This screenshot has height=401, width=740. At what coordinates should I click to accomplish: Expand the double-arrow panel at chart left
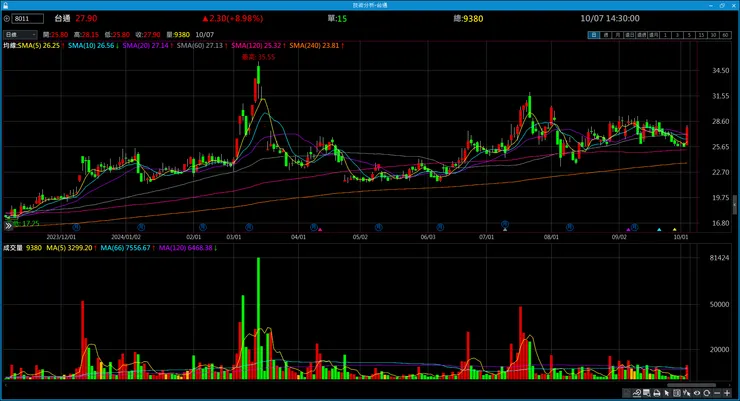pos(8,226)
